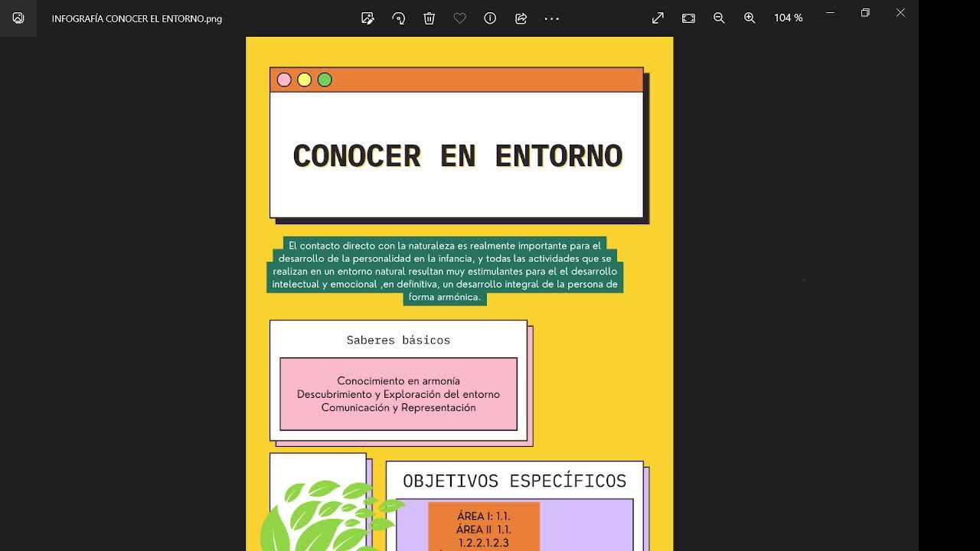Click the fit-to-window icon

[x=688, y=18]
